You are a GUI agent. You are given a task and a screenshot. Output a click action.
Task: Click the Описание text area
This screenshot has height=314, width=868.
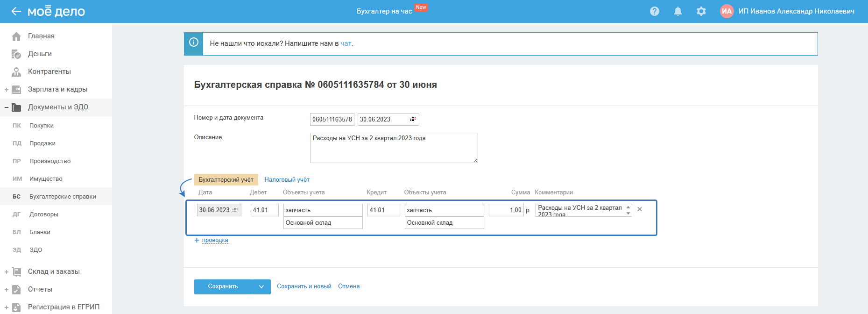[x=394, y=148]
